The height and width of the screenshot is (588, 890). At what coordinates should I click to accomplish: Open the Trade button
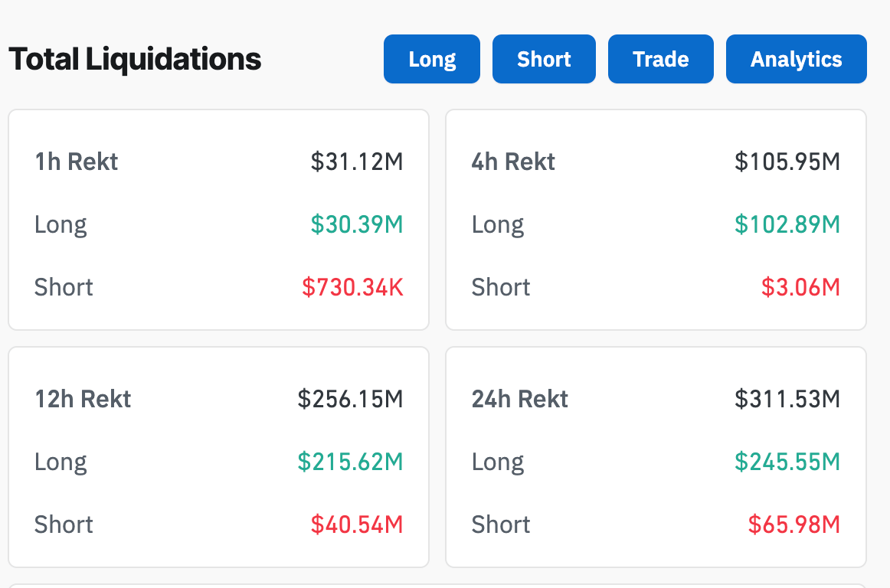point(660,59)
